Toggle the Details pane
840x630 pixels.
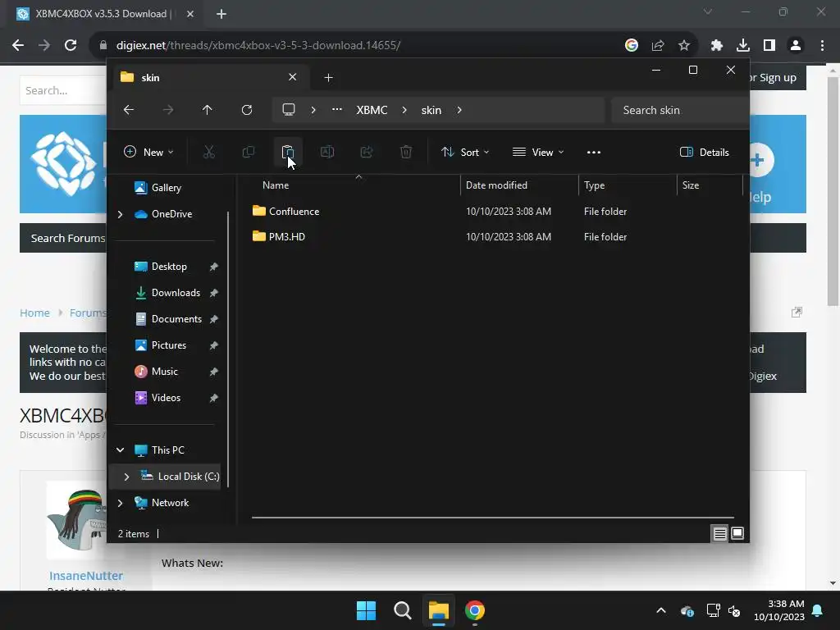pos(704,152)
